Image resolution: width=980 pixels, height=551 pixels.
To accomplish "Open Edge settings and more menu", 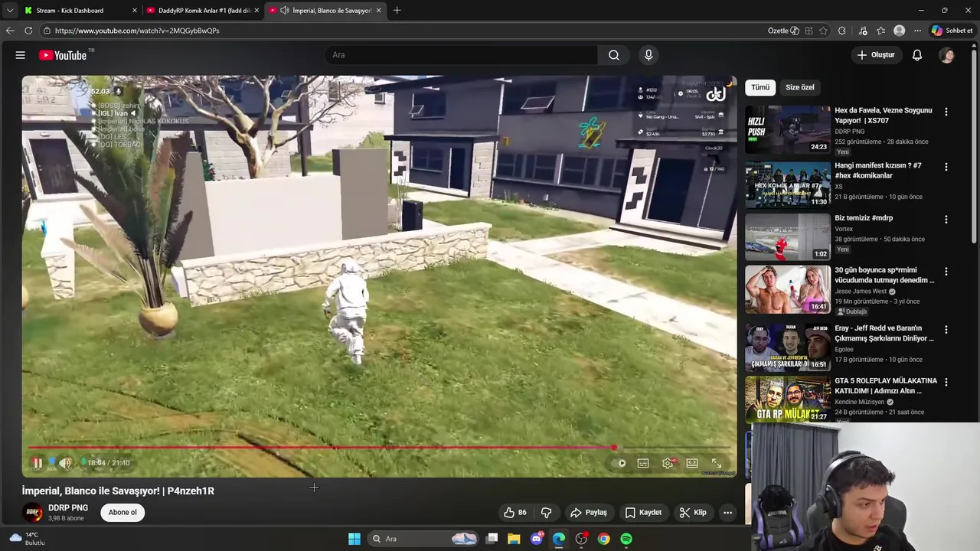I will pos(919,31).
